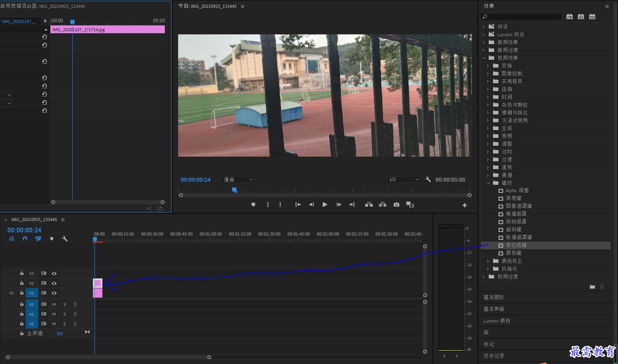Collapse the 键控 folder
618x364 pixels.
pyautogui.click(x=488, y=183)
